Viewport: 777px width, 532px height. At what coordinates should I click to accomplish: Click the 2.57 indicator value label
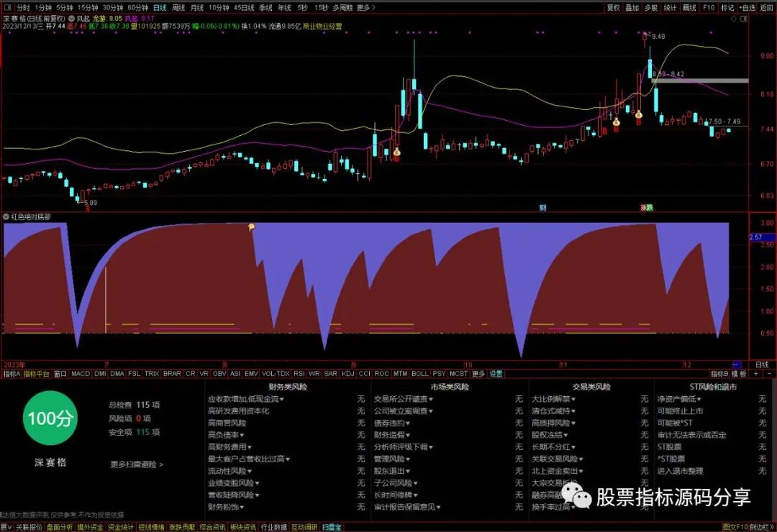(755, 237)
